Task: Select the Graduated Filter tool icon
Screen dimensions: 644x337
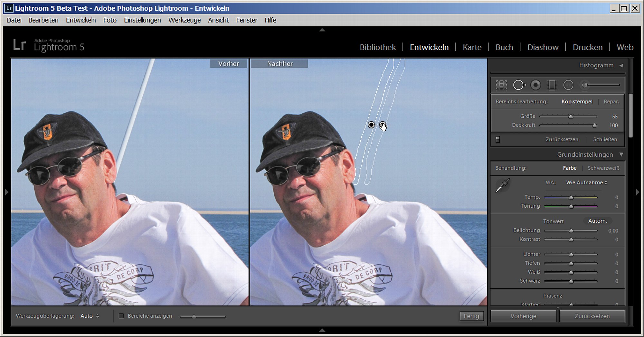Action: click(x=552, y=85)
